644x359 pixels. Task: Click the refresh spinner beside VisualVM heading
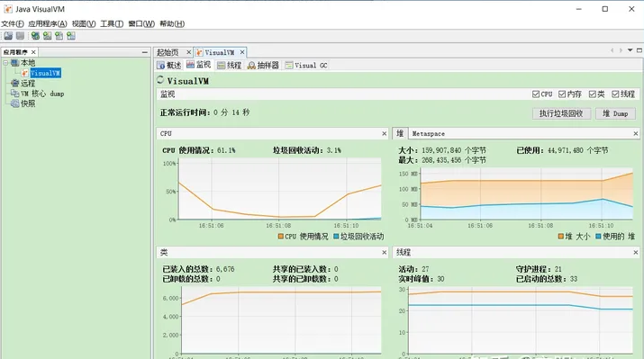[160, 80]
